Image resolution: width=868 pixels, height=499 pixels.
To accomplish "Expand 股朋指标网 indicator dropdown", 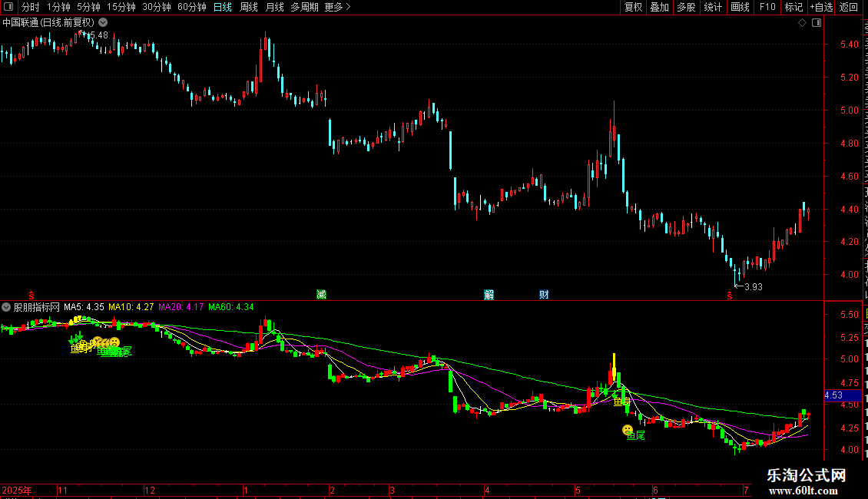I will 6,307.
